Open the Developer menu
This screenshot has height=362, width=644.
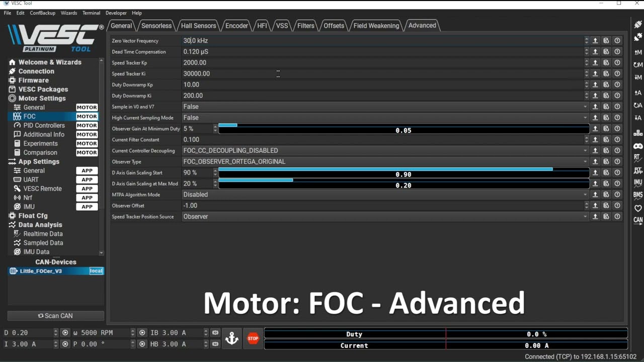[x=116, y=13]
